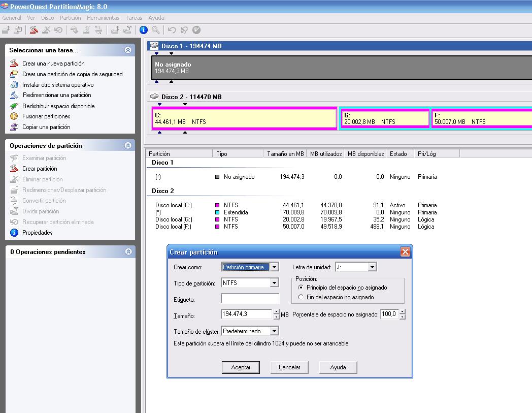
Task: Click the cyan Extendida type swatch
Action: pyautogui.click(x=217, y=212)
